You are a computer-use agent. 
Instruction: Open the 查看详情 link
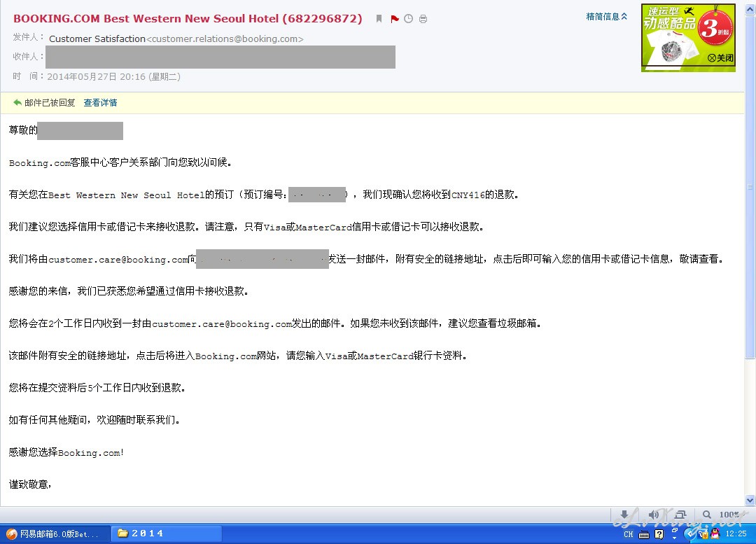100,103
